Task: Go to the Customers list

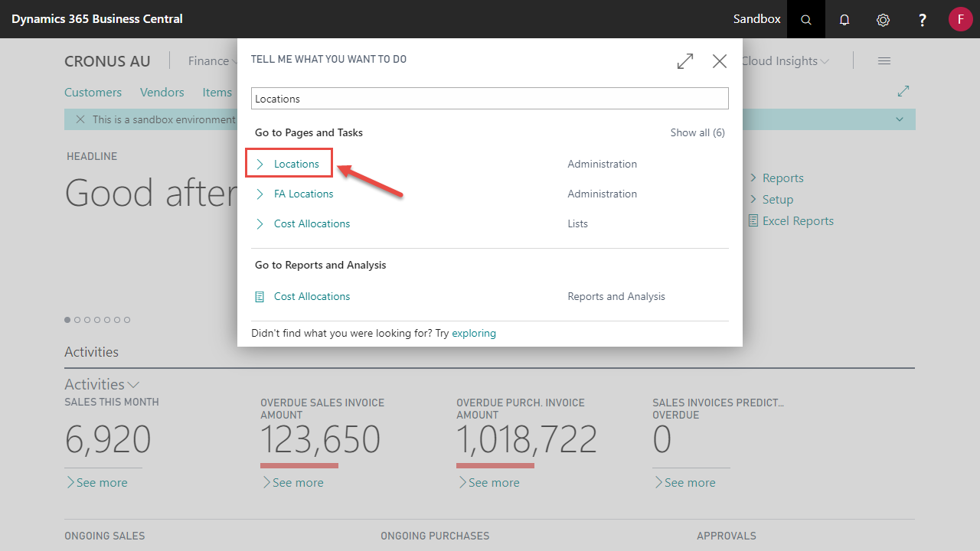Action: [93, 92]
